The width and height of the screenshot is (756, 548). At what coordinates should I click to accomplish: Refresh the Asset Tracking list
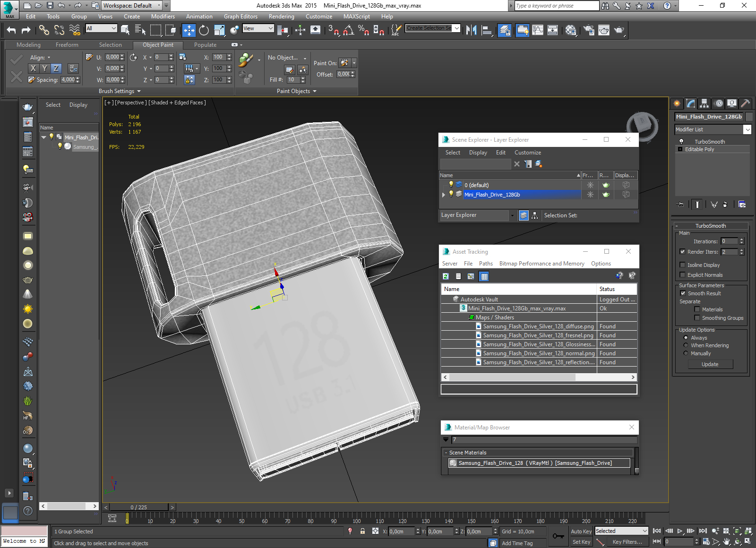point(446,276)
